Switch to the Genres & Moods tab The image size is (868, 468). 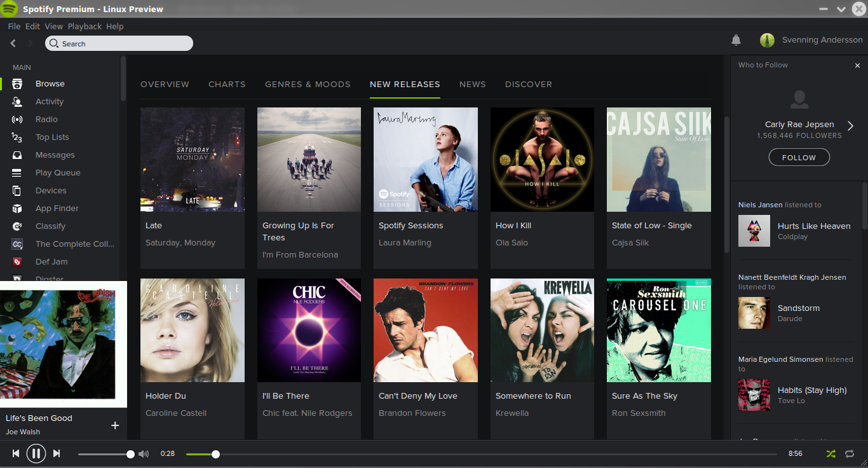click(308, 84)
